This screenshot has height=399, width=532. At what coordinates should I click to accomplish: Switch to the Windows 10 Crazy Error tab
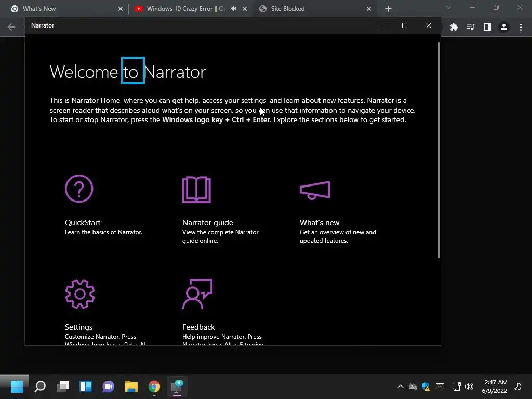pyautogui.click(x=185, y=9)
